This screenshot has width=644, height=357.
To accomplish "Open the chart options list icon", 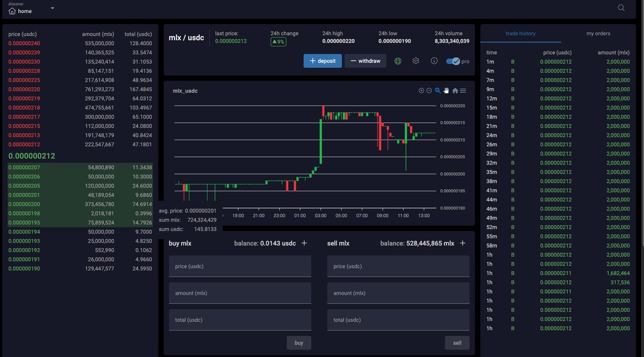I will coord(463,91).
